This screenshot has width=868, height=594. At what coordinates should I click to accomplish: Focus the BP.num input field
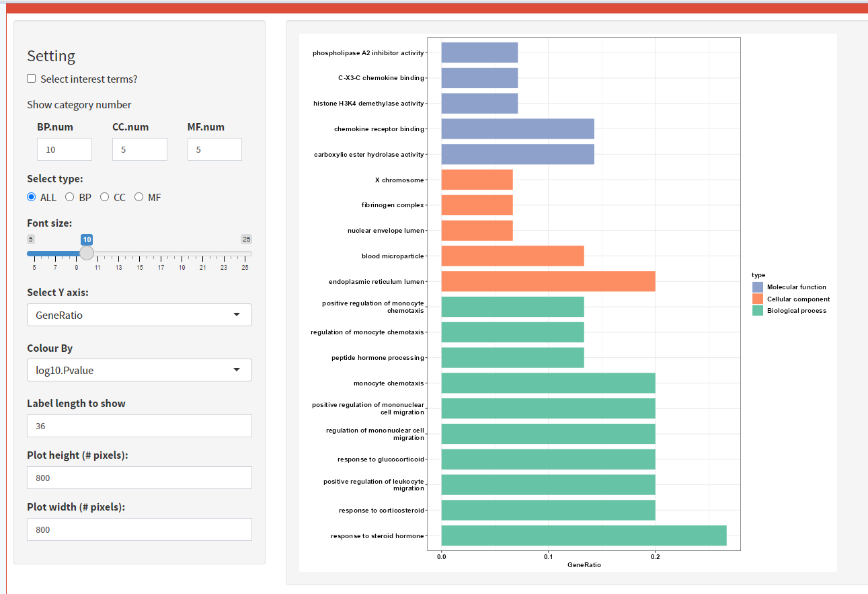click(x=65, y=149)
